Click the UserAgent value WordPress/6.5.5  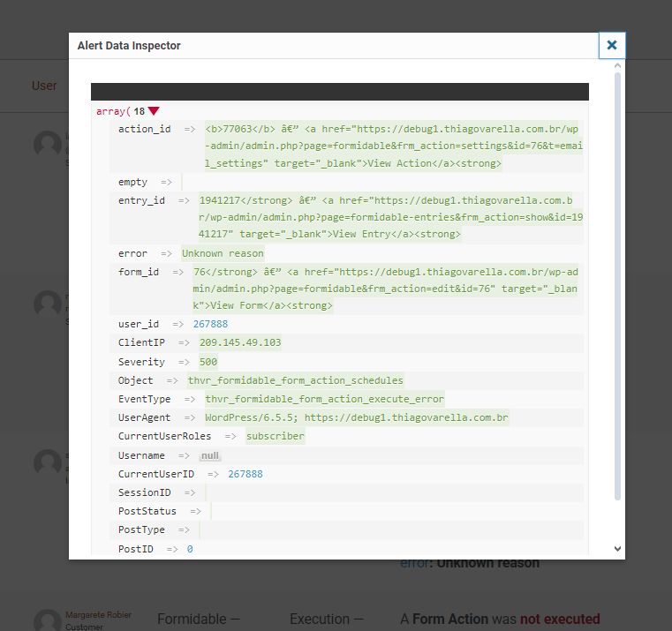click(357, 417)
